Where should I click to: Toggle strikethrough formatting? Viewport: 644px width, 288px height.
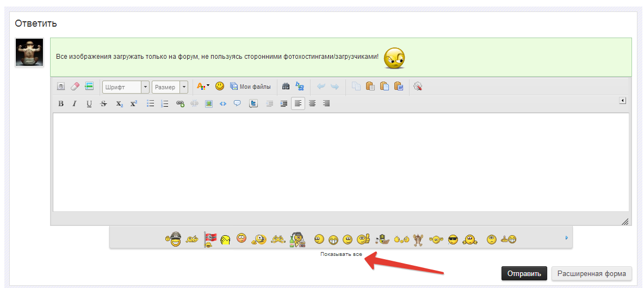(103, 103)
